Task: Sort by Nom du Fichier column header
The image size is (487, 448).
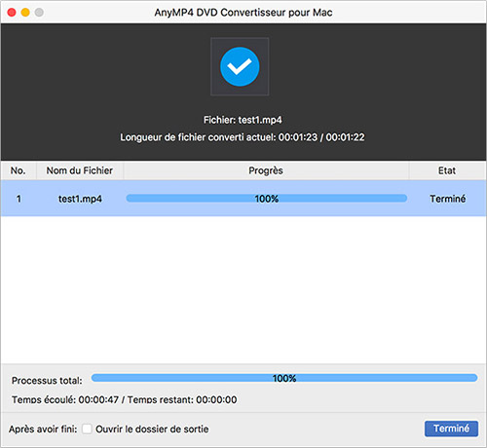Action: coord(80,170)
